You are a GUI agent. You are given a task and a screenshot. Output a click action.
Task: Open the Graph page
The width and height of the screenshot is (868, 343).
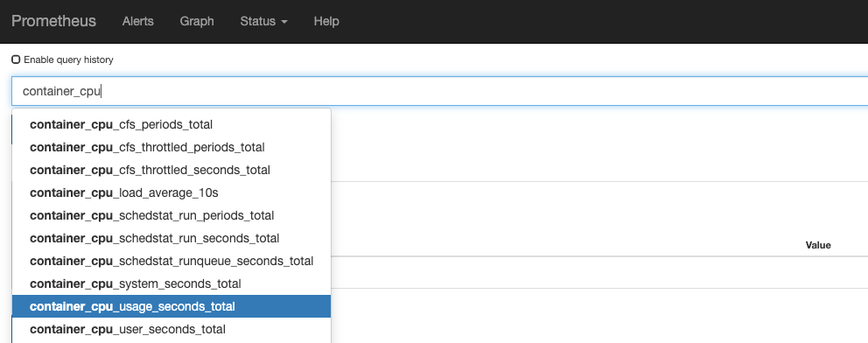197,21
